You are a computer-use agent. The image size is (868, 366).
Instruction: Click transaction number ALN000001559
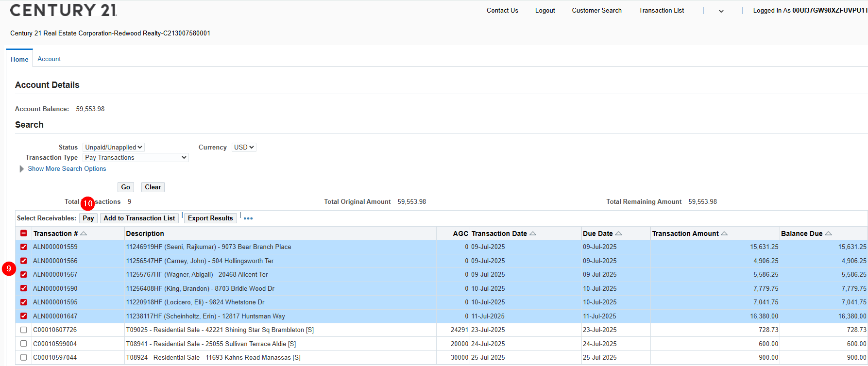coord(55,247)
